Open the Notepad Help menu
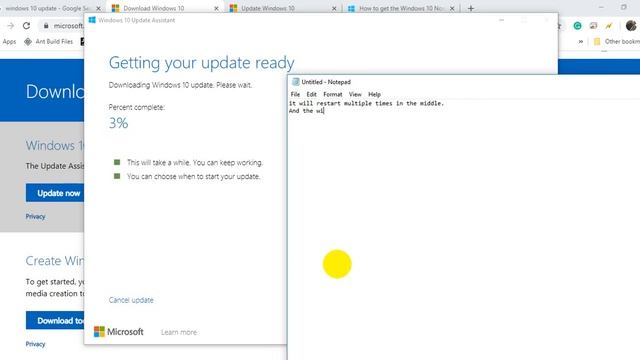The image size is (640, 360). 374,94
